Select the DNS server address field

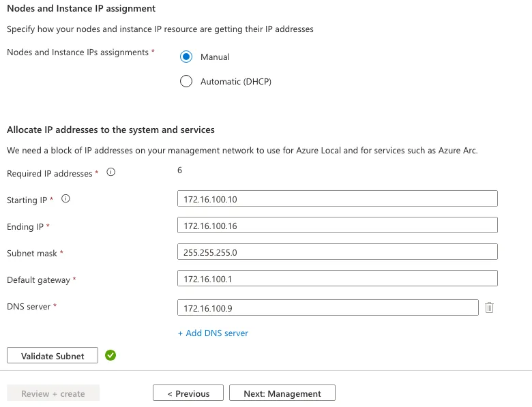(327, 308)
